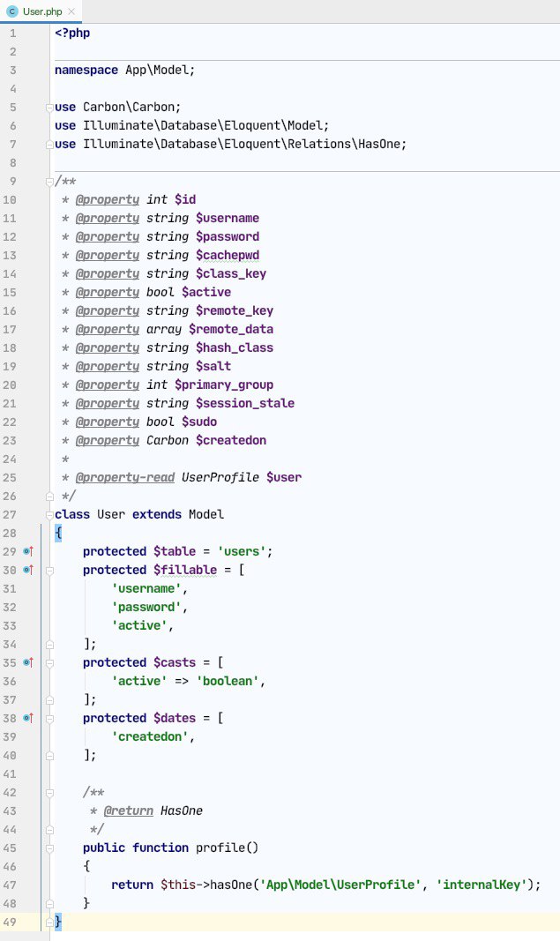Fold docblock at its closing */ line 26

coord(49,497)
